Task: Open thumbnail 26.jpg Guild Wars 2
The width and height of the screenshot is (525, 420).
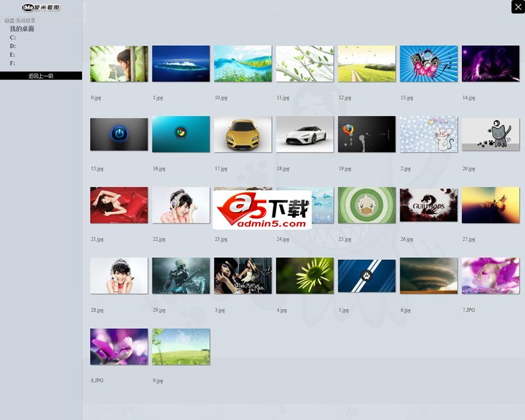Action: click(429, 205)
